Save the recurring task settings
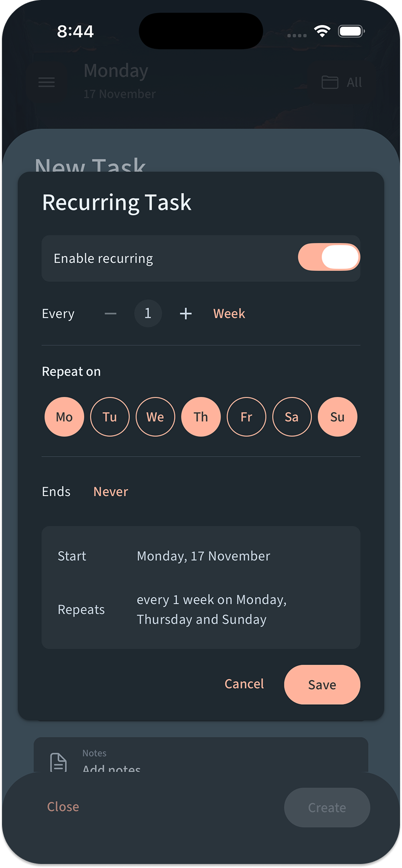The height and width of the screenshot is (868, 402). [322, 684]
